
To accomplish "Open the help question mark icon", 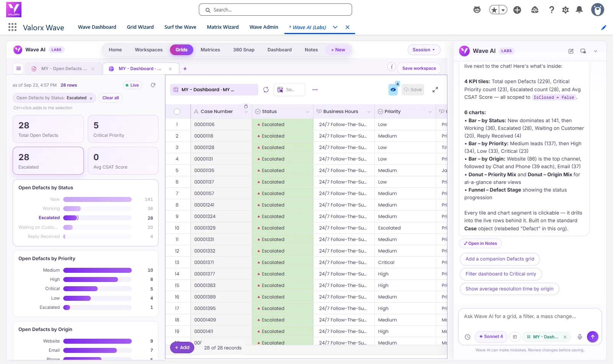I will (552, 10).
